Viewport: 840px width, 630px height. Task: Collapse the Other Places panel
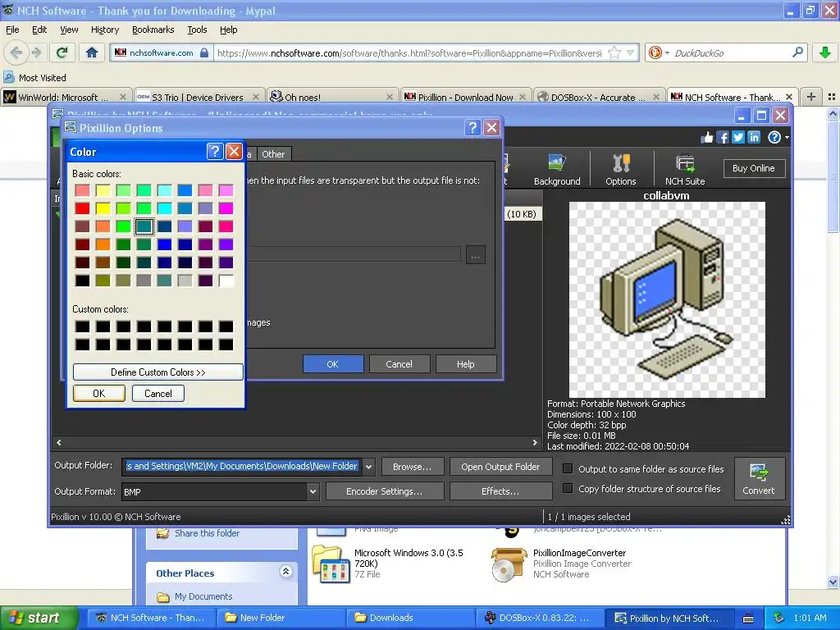285,572
